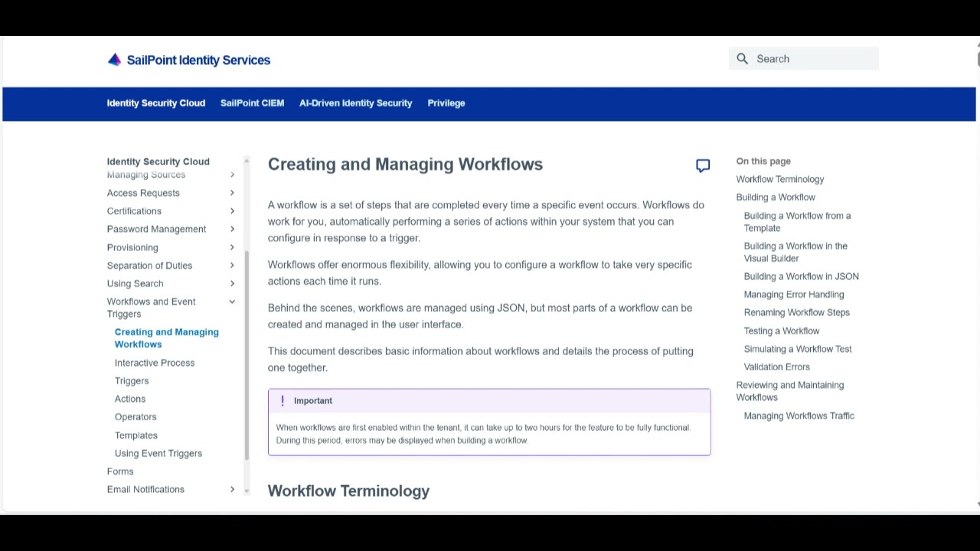Viewport: 980px width, 551px height.
Task: Open the Interactive Process page
Action: (x=155, y=363)
